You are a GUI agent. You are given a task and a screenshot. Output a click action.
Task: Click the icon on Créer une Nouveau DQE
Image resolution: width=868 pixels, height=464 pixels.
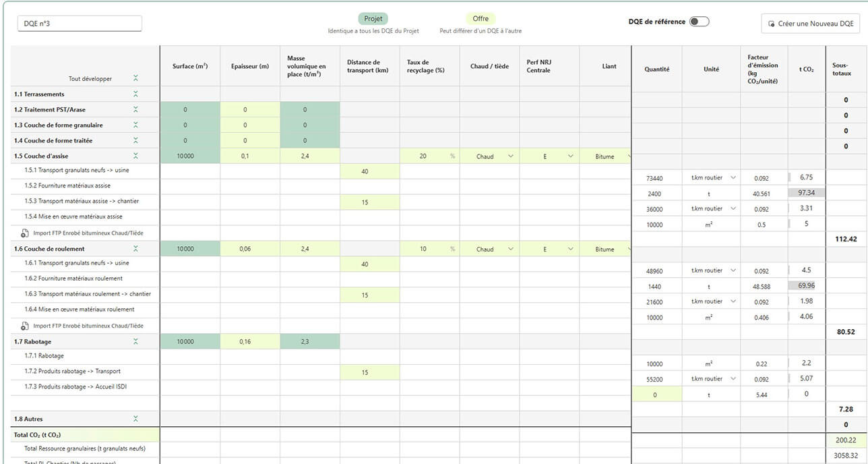pos(772,24)
